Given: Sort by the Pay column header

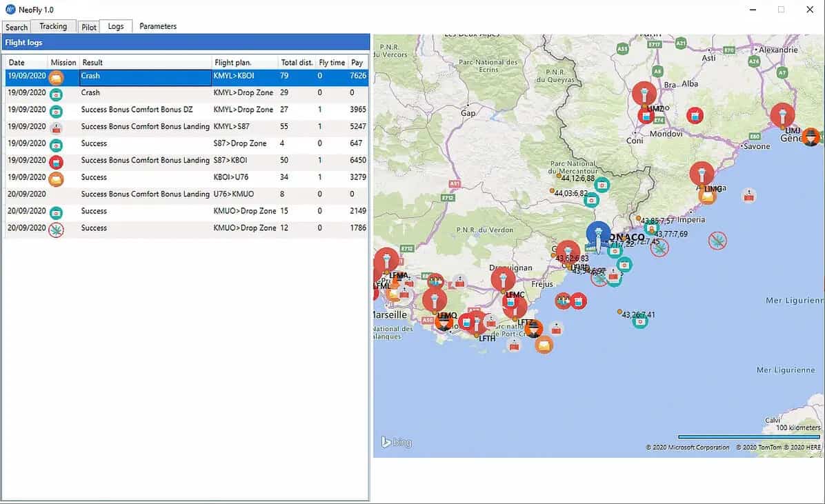Looking at the screenshot, I should click(357, 63).
